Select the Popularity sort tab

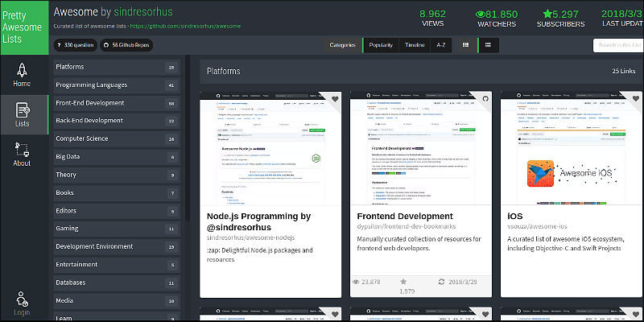(381, 45)
